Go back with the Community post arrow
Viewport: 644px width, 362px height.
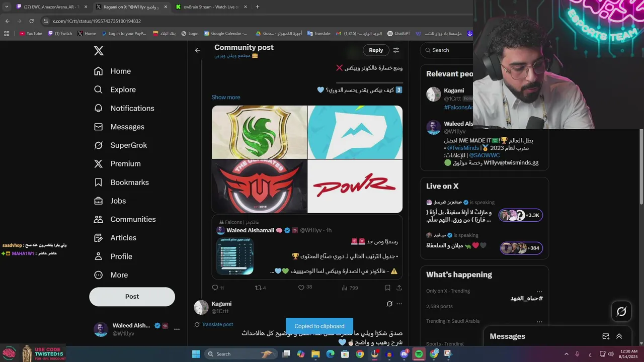198,50
